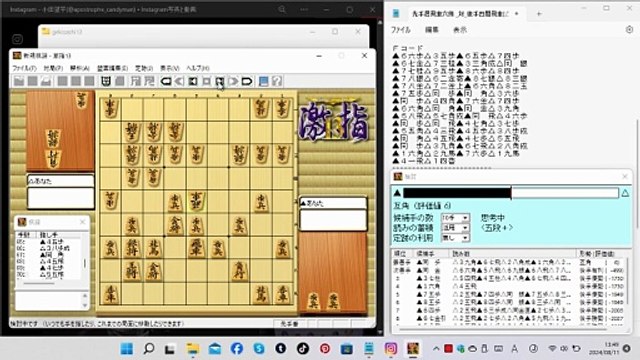Close the small kifu list panel
Image resolution: width=640 pixels, height=360 pixels.
[82, 222]
